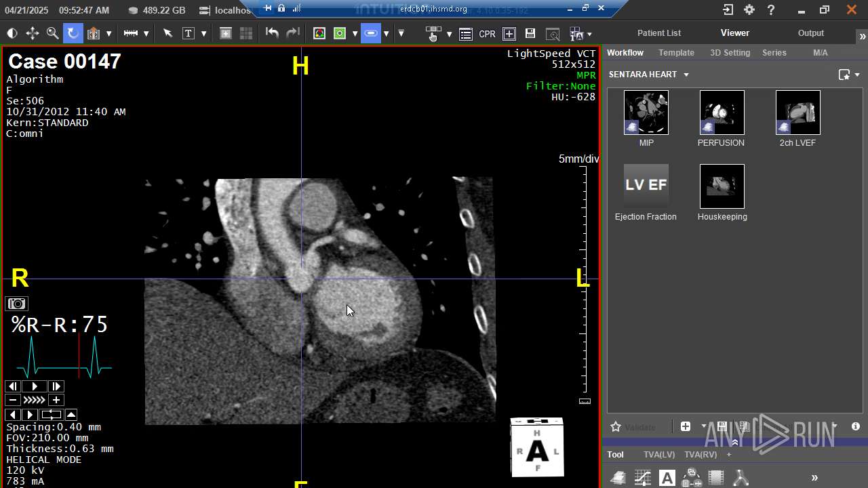Step to previous cardiac phase frame
Screen dimensions: 868x488
coord(13,386)
